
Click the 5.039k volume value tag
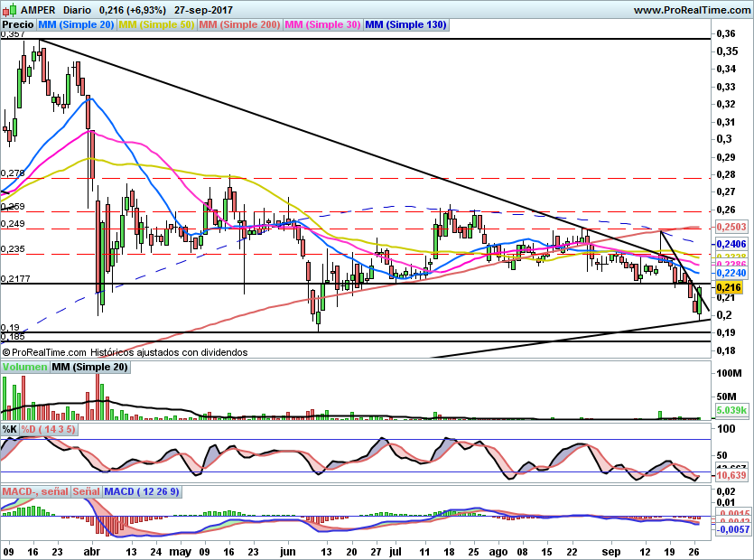point(731,410)
